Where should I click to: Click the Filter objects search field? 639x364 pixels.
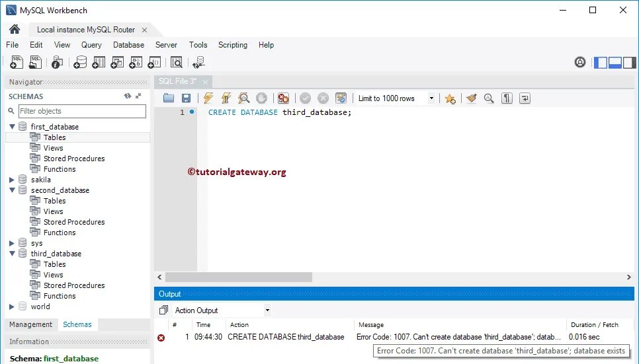(x=82, y=111)
